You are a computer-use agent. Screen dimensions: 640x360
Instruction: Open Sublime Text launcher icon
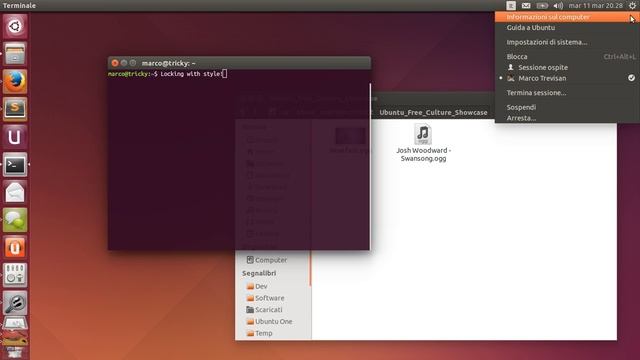(x=15, y=109)
